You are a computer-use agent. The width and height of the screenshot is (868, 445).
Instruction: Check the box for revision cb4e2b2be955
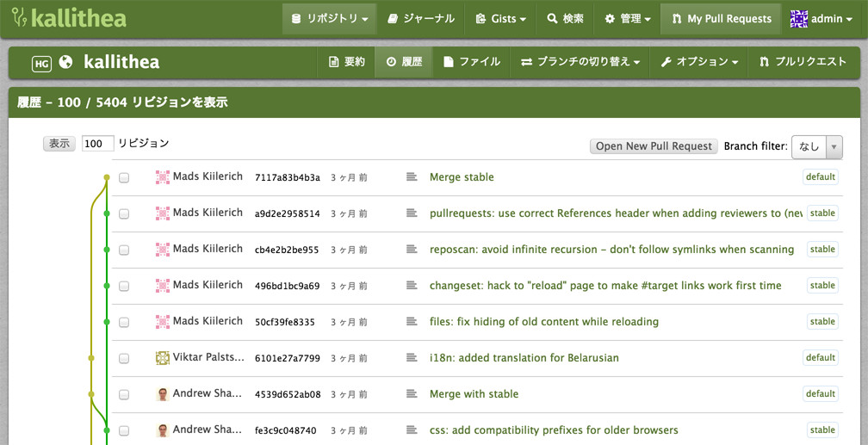(x=124, y=250)
